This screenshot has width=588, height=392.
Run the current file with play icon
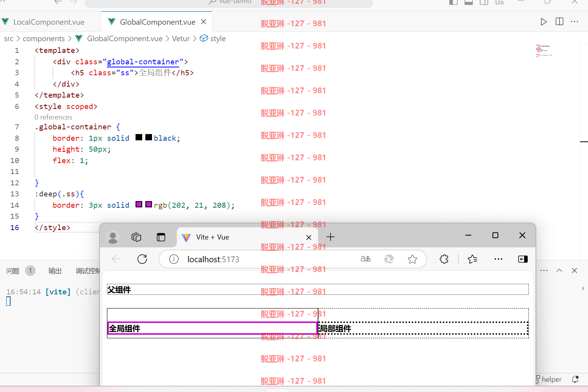pos(543,22)
